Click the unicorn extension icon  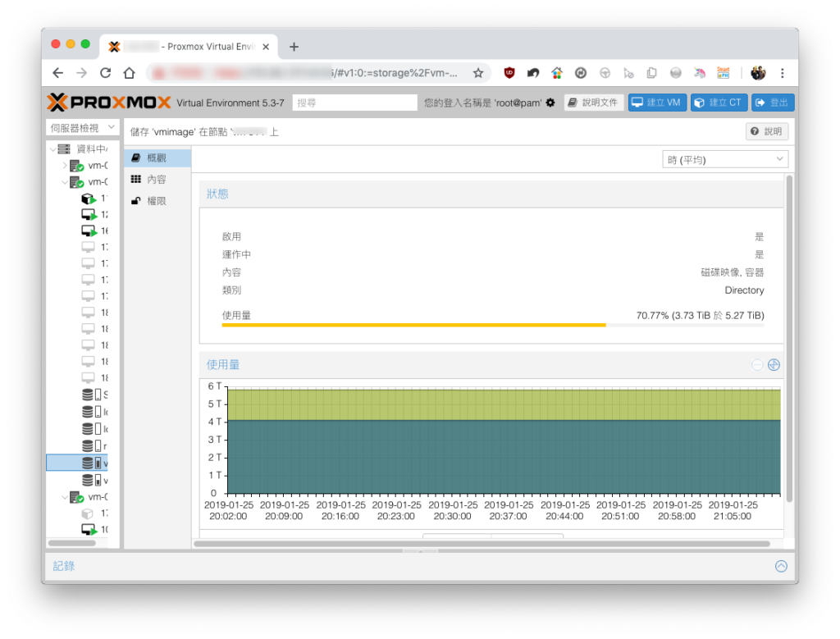coord(699,73)
